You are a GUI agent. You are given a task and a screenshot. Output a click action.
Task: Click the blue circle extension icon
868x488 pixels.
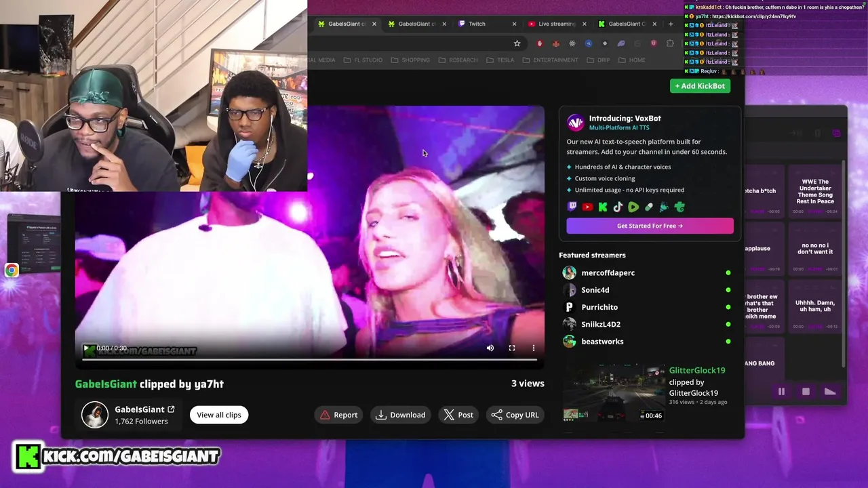[589, 43]
